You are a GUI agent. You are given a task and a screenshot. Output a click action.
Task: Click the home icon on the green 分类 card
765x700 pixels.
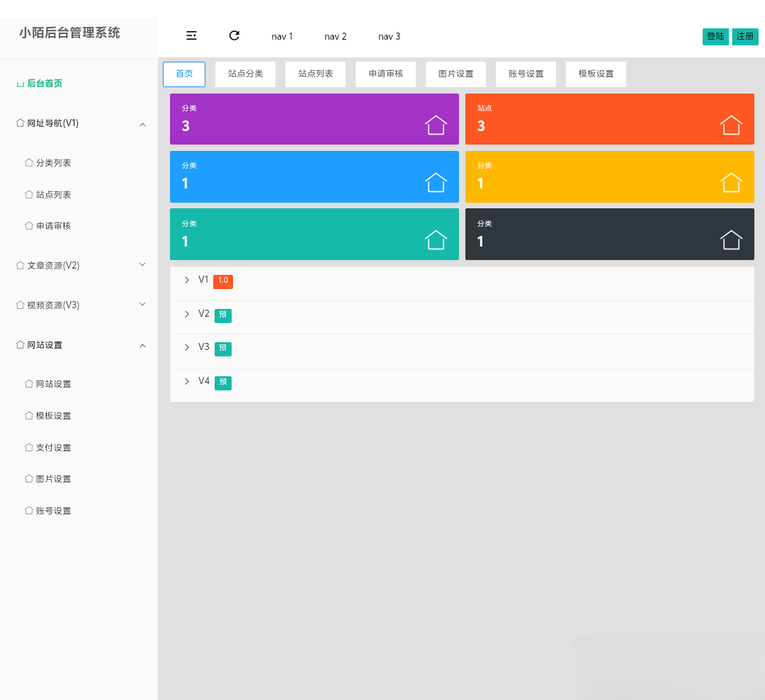(435, 240)
